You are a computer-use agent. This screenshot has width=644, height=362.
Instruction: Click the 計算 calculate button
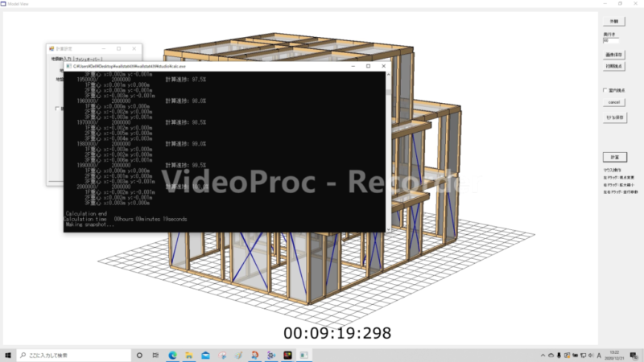[x=615, y=157]
